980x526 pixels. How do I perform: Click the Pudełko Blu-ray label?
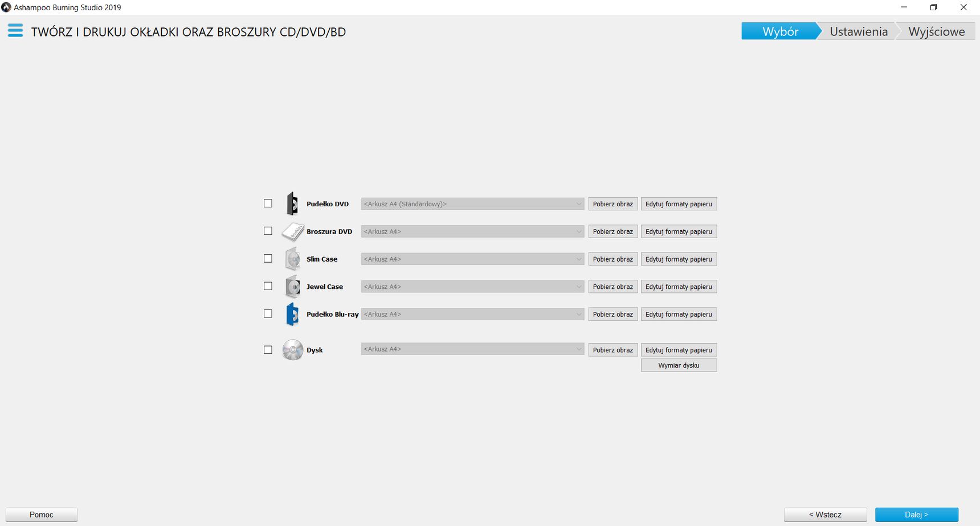pos(333,314)
